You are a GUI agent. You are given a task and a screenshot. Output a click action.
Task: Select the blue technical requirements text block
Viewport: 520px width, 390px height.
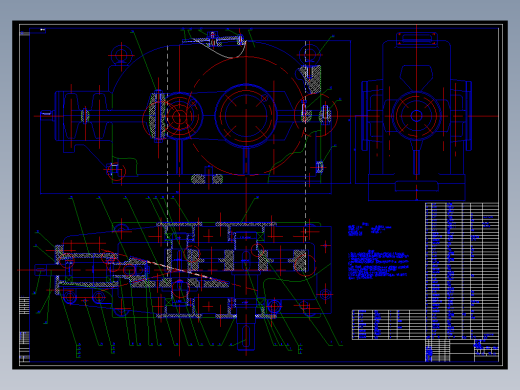pyautogui.click(x=378, y=265)
